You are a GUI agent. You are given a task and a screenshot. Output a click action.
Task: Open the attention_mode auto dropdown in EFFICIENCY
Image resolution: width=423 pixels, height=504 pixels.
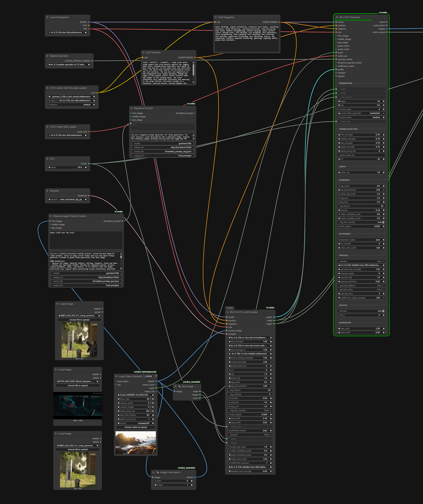tap(361, 240)
